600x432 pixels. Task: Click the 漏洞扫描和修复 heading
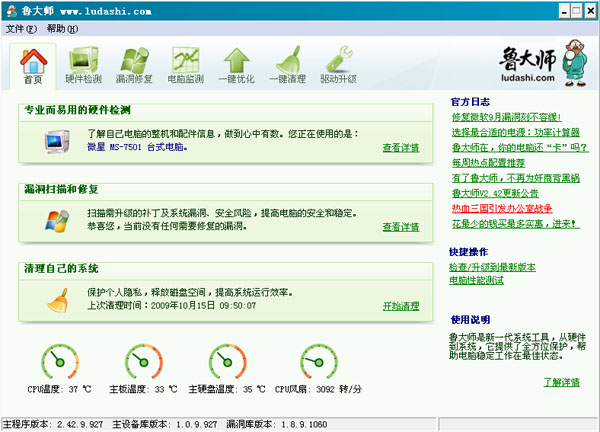(x=61, y=189)
